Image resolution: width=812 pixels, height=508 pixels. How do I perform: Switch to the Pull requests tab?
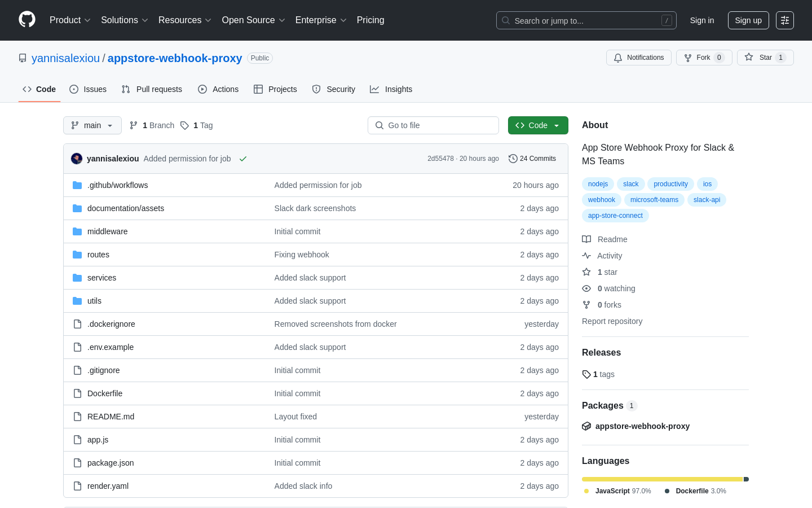coord(152,89)
